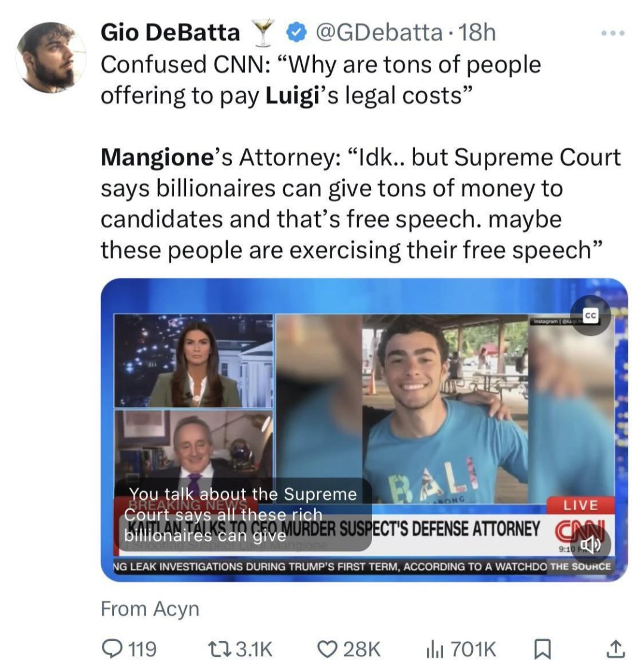The height and width of the screenshot is (670, 644).
Task: Repost the tweet using the retweet icon
Action: click(219, 650)
